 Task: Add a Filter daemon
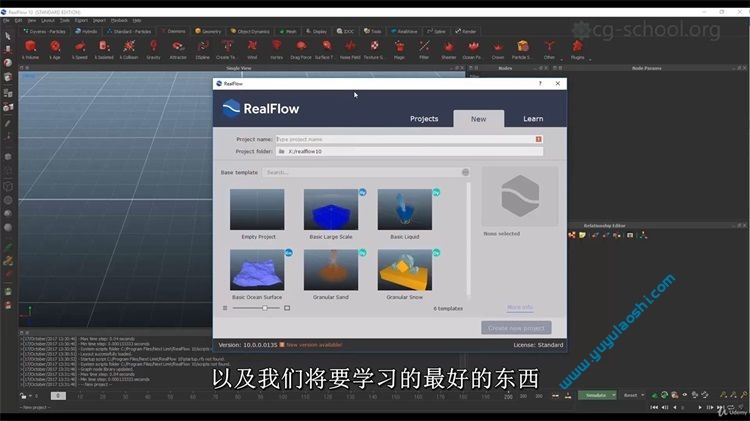(424, 49)
